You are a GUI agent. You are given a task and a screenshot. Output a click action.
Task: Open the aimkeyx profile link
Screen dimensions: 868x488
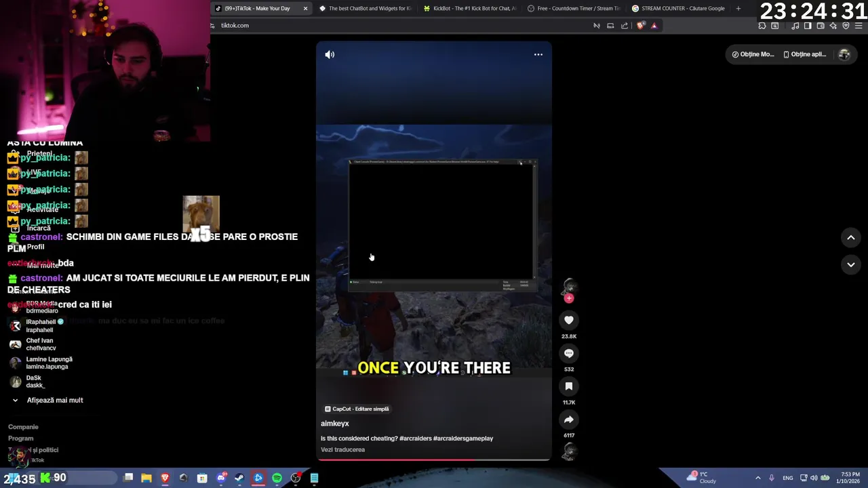coord(335,424)
